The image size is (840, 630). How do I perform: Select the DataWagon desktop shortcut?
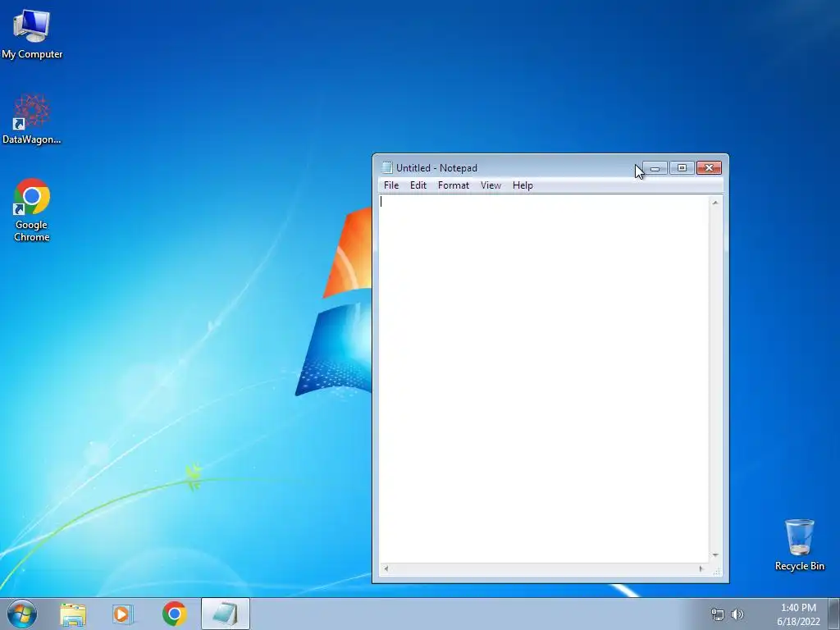click(x=32, y=119)
